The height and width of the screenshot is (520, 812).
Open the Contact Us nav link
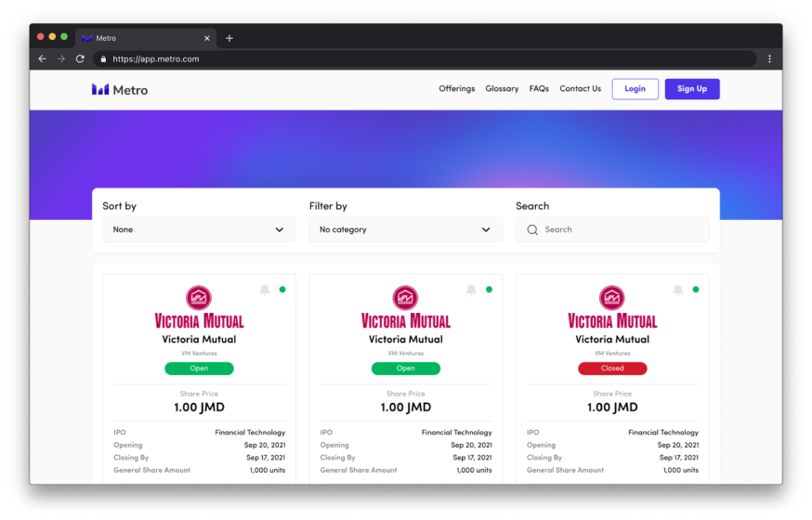point(580,89)
